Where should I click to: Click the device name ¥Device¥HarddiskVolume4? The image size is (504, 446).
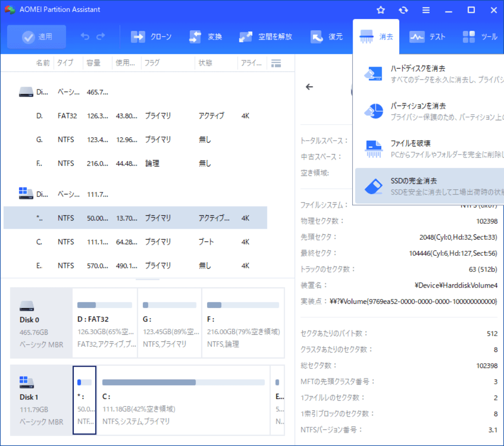pyautogui.click(x=456, y=285)
